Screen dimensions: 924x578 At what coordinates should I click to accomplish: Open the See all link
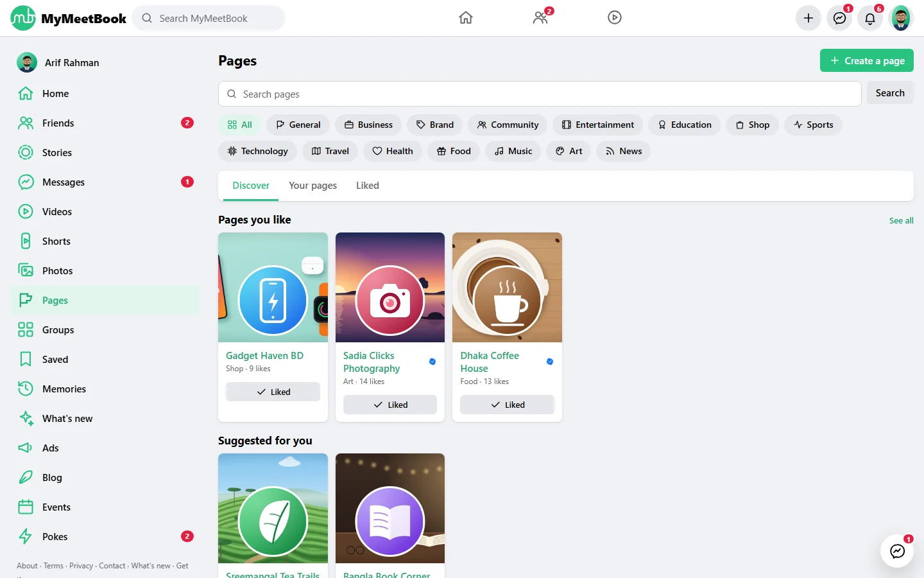[902, 220]
